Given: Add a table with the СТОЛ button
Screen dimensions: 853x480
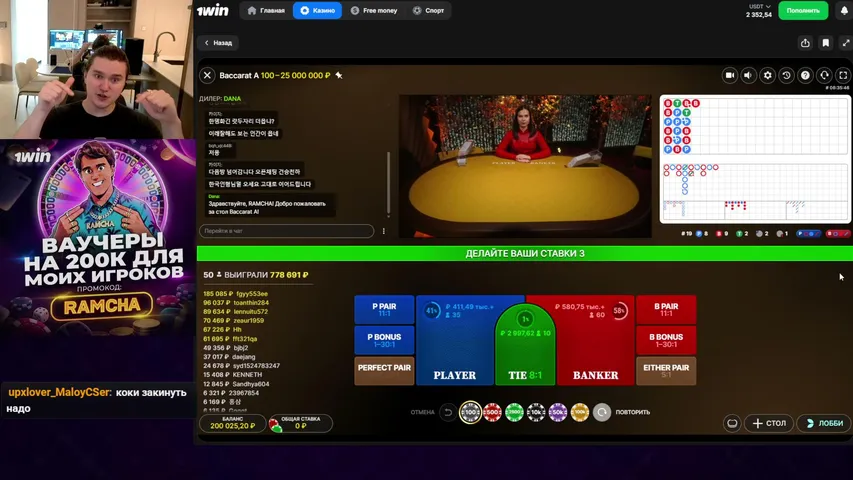Looking at the screenshot, I should click(x=769, y=423).
